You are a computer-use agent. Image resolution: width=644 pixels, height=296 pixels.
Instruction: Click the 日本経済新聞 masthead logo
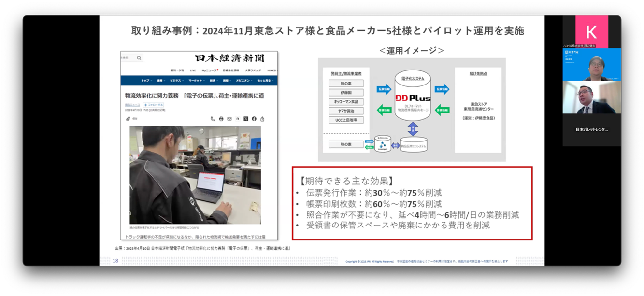(230, 58)
